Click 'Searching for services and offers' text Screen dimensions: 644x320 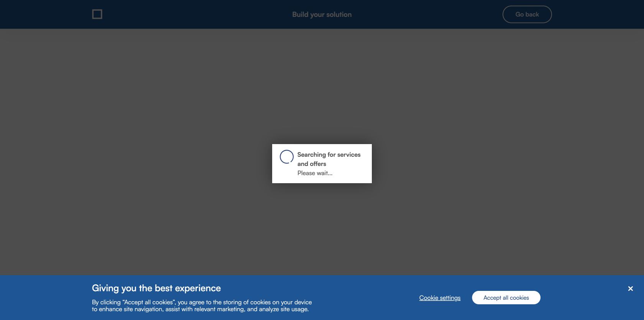[329, 159]
